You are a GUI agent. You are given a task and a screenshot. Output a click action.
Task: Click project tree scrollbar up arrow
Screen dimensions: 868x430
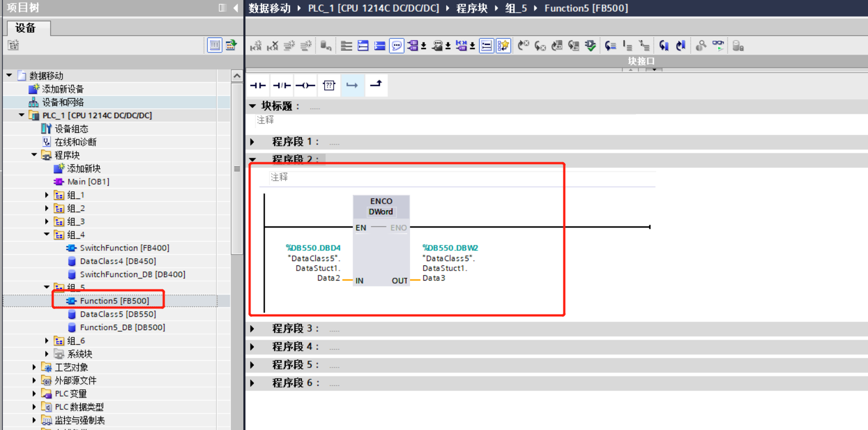click(x=237, y=76)
